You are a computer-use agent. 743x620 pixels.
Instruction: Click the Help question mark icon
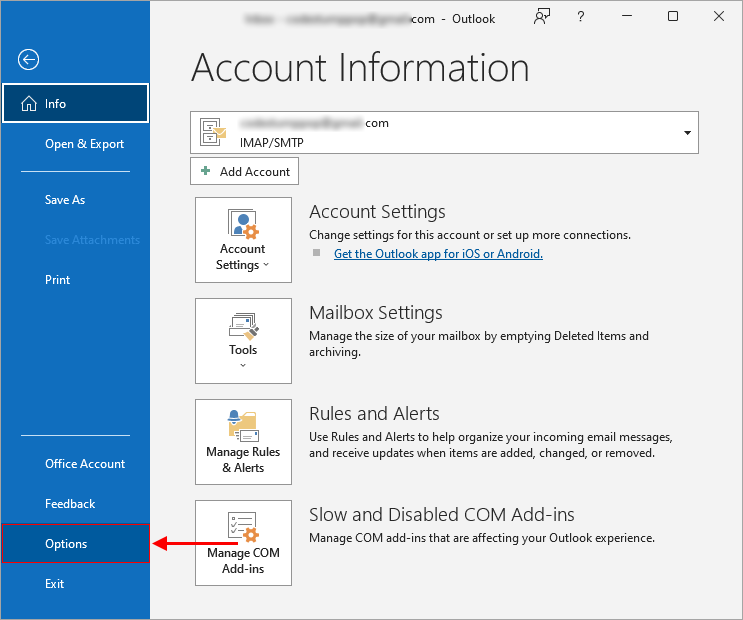coord(581,17)
